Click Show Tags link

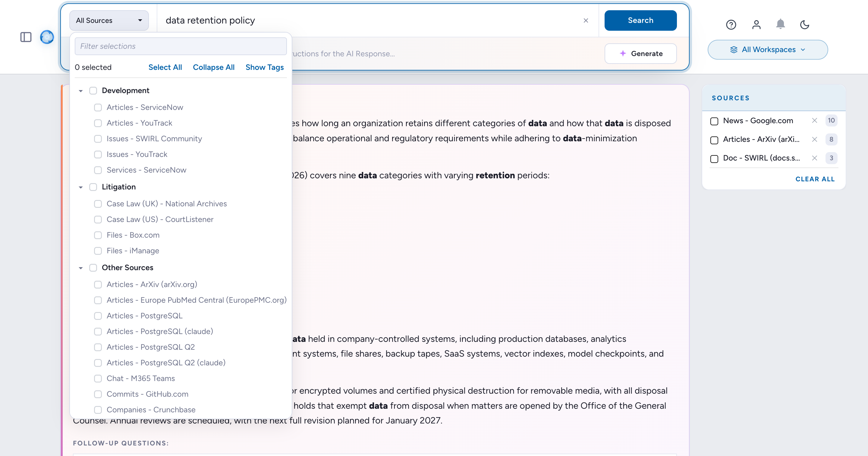265,67
